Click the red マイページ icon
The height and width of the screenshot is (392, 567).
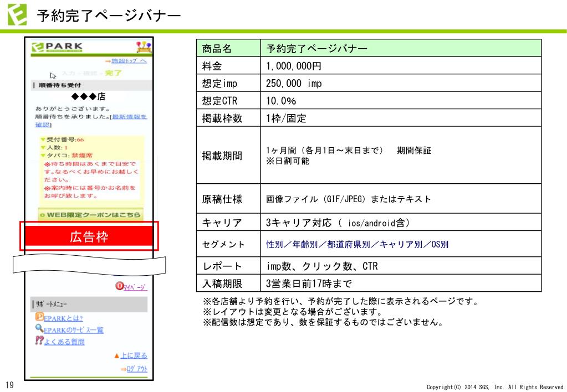119,286
